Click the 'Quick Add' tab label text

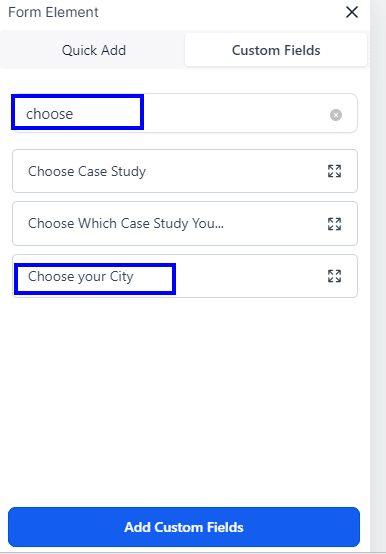pos(94,50)
